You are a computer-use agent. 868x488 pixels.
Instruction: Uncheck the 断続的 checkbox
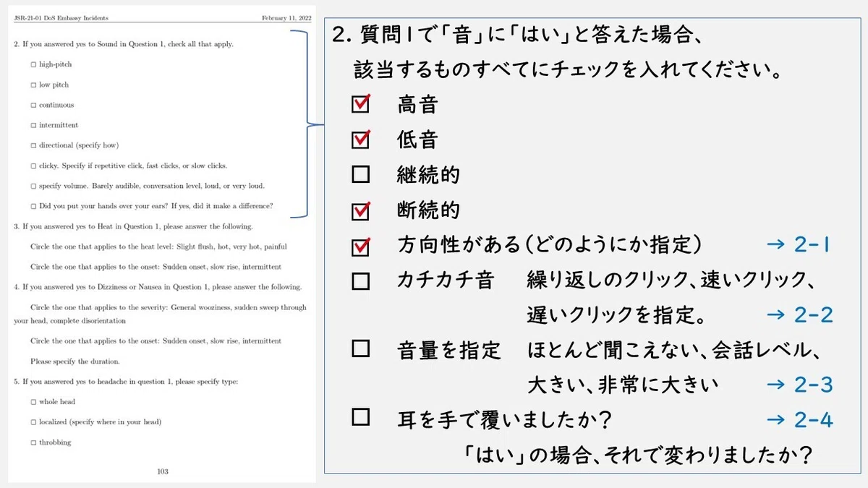(x=360, y=211)
